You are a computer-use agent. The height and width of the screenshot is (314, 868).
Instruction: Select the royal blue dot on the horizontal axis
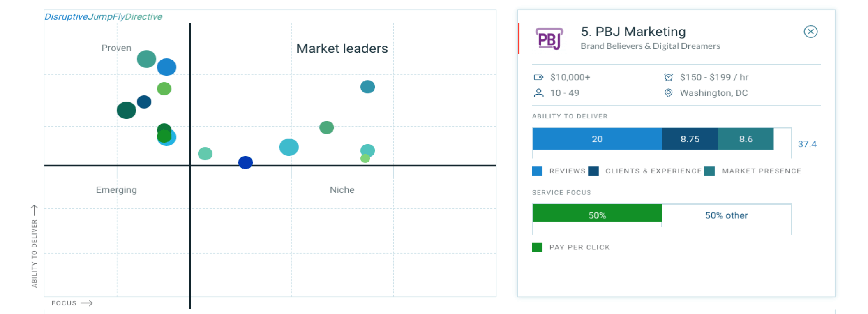[245, 162]
